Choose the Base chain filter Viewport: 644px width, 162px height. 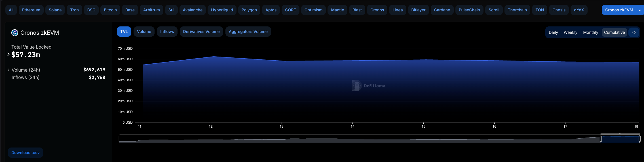coord(130,10)
